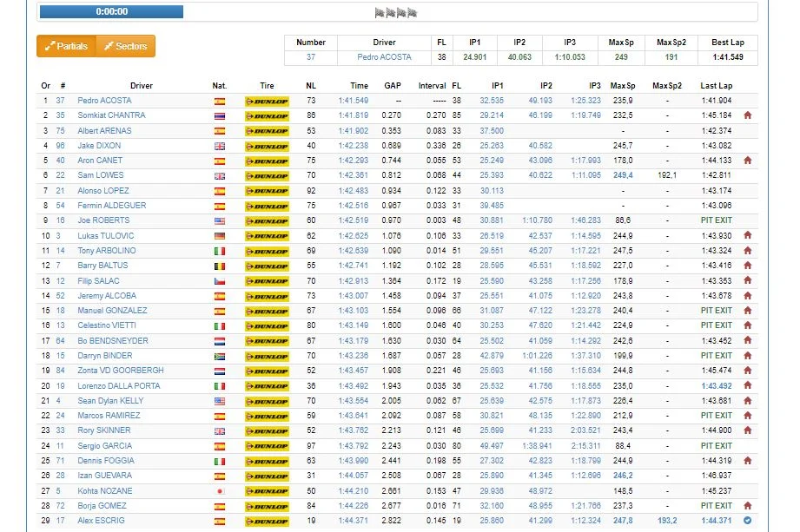Click the home icon in Marcos RAMIREZ row
This screenshot has height=532, width=800.
(748, 415)
